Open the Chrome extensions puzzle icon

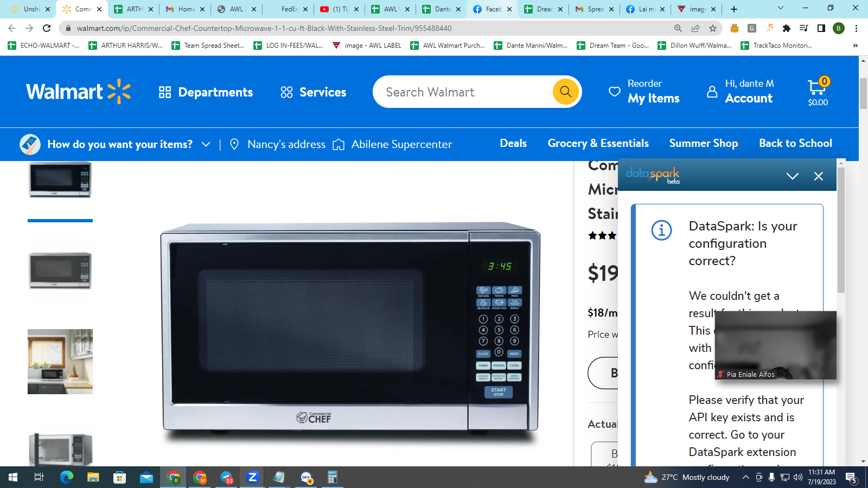click(x=787, y=28)
